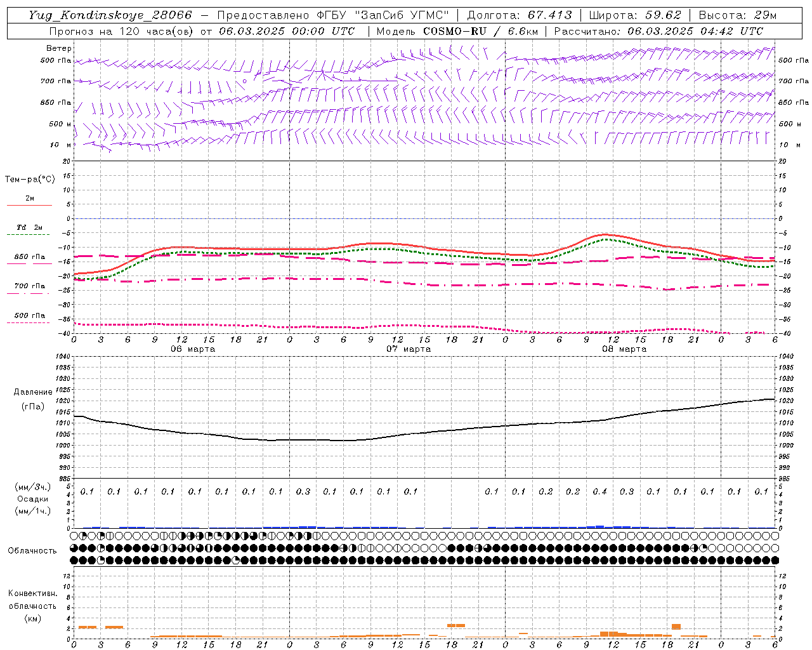812x650 pixels.
Task: Click the Облачность cloud cover label
Action: [32, 551]
